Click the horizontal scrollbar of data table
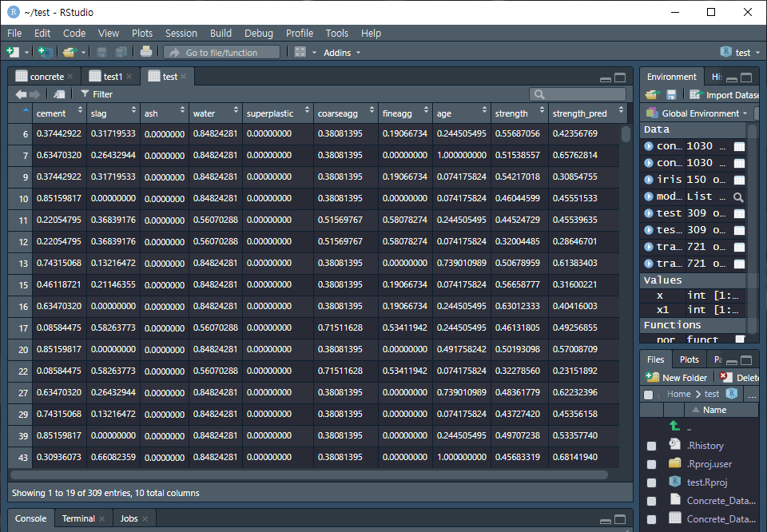Screen dimensions: 767x532 pyautogui.click(x=309, y=474)
